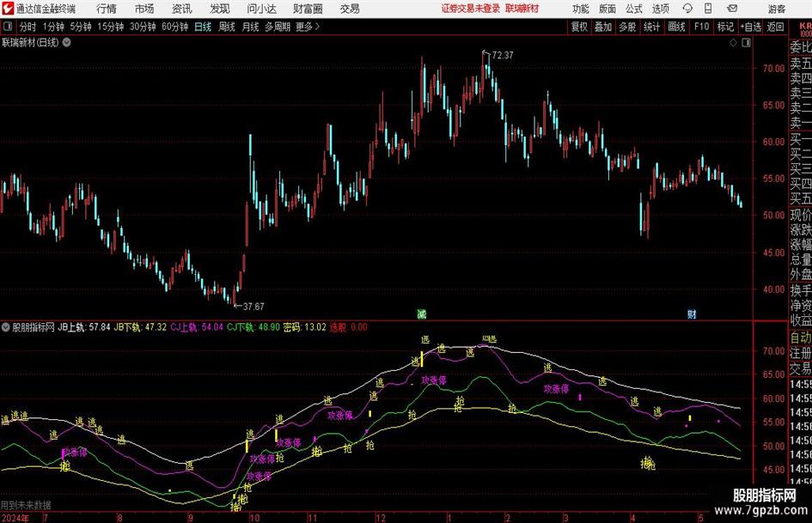Image resolution: width=812 pixels, height=523 pixels.
Task: Open the 选项 menu
Action: pyautogui.click(x=660, y=9)
